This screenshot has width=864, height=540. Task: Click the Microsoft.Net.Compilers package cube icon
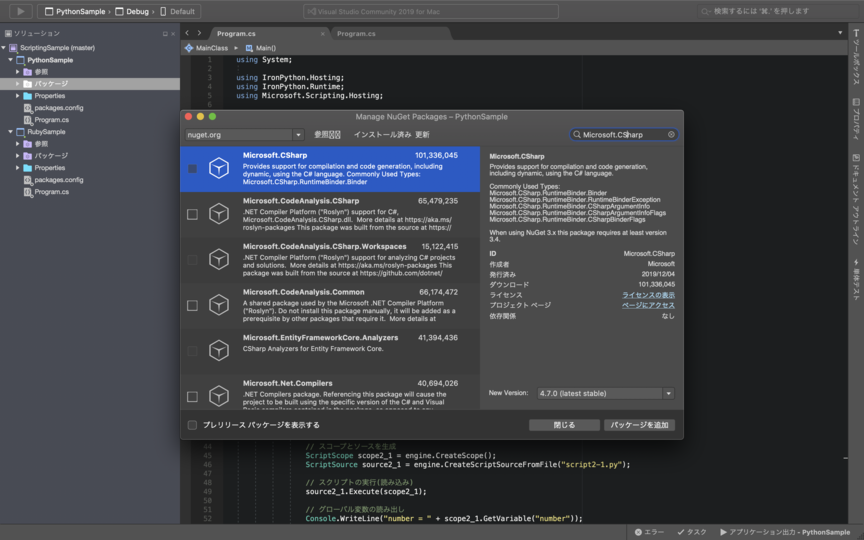[x=219, y=396]
